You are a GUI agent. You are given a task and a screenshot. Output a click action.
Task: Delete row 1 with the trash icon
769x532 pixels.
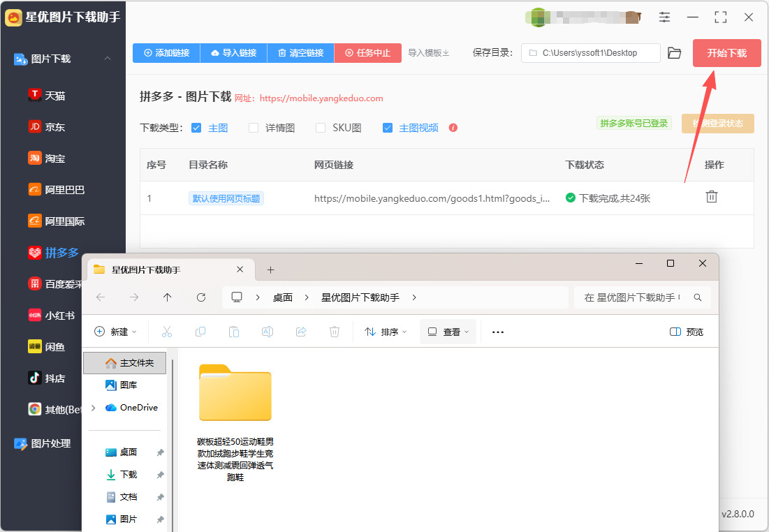coord(711,197)
